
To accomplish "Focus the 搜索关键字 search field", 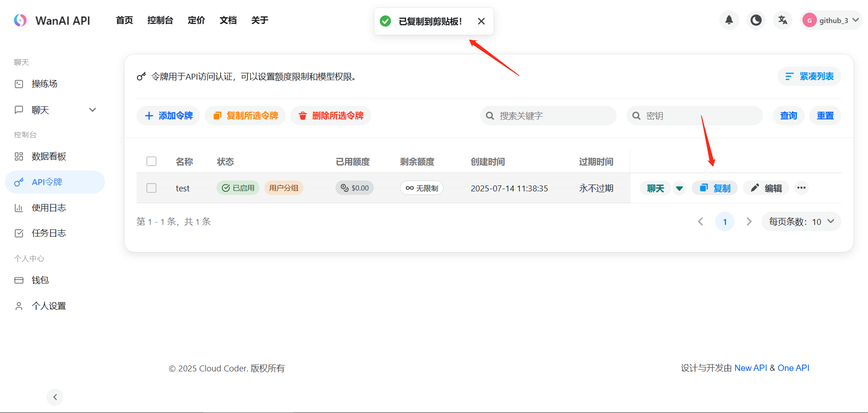I will [x=554, y=116].
